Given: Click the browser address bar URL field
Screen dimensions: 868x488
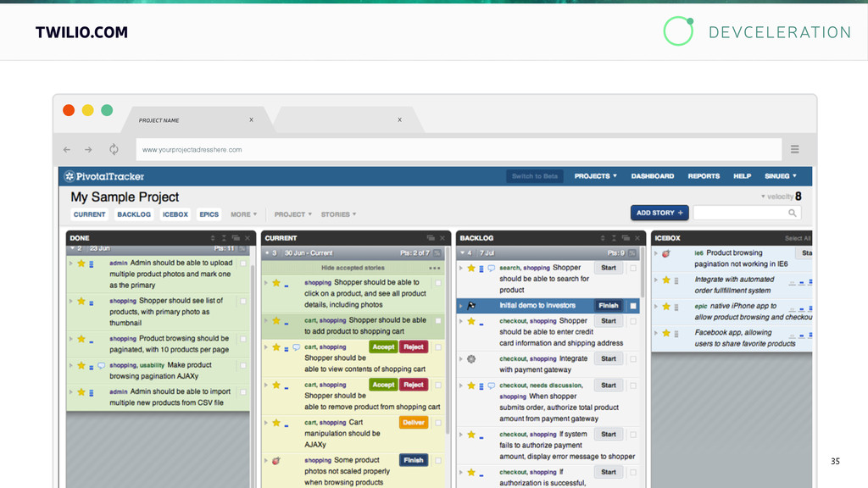Looking at the screenshot, I should point(459,149).
